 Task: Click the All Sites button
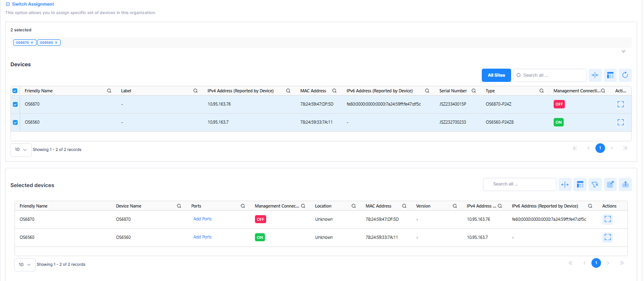coord(496,75)
